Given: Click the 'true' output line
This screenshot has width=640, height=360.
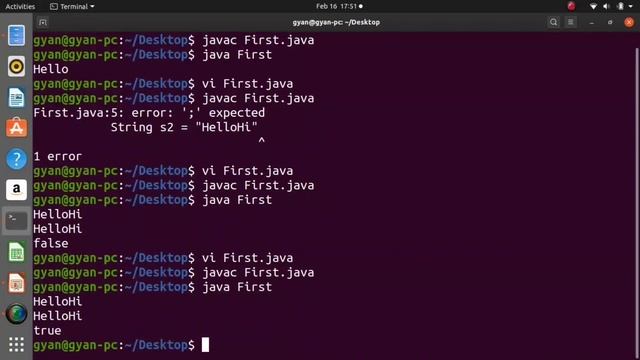Looking at the screenshot, I should coord(47,331).
